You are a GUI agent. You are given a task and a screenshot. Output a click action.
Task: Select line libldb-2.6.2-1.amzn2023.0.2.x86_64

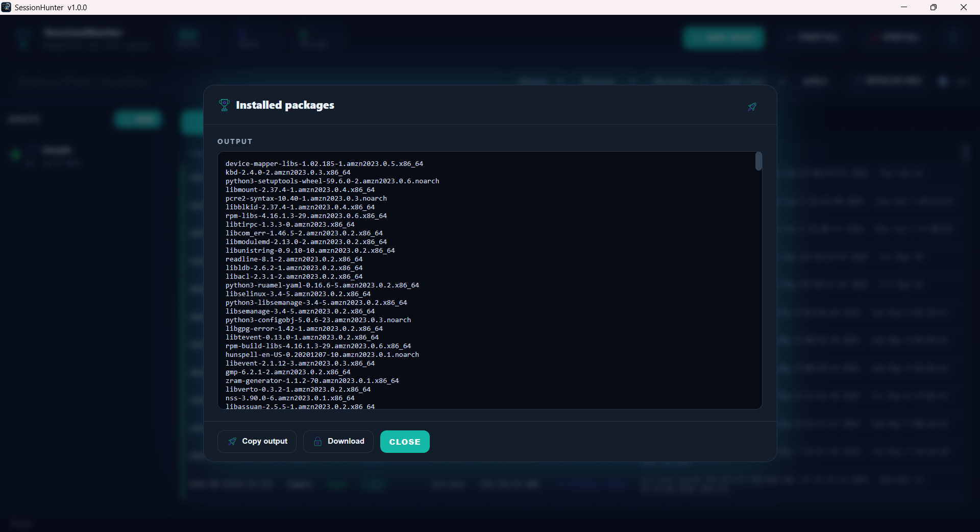pyautogui.click(x=294, y=268)
